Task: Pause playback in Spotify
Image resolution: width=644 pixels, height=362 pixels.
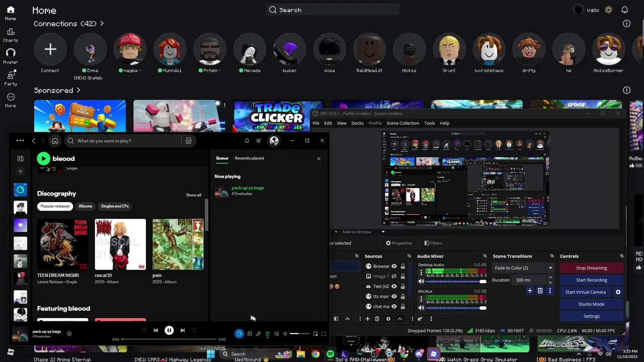Action: (169, 330)
